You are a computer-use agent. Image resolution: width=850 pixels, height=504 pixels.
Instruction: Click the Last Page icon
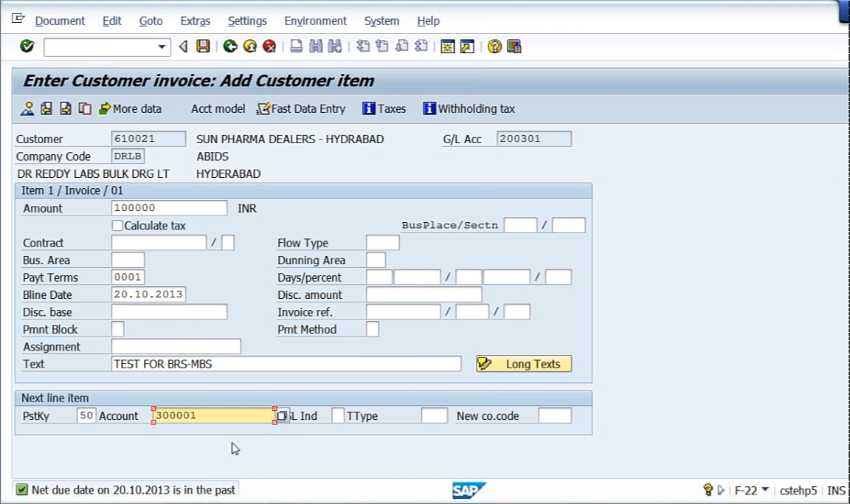(421, 46)
